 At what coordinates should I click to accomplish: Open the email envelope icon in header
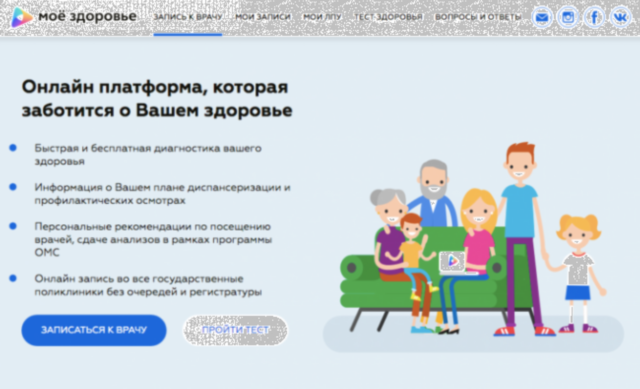pyautogui.click(x=542, y=18)
